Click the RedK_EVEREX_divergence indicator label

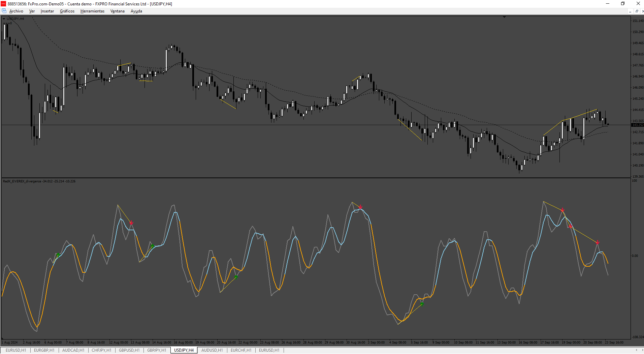click(39, 181)
